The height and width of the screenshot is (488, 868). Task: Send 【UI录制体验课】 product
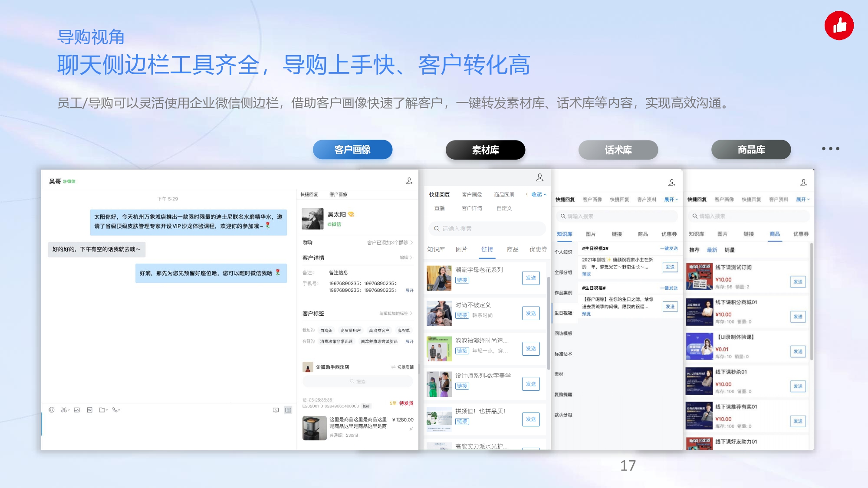[798, 351]
